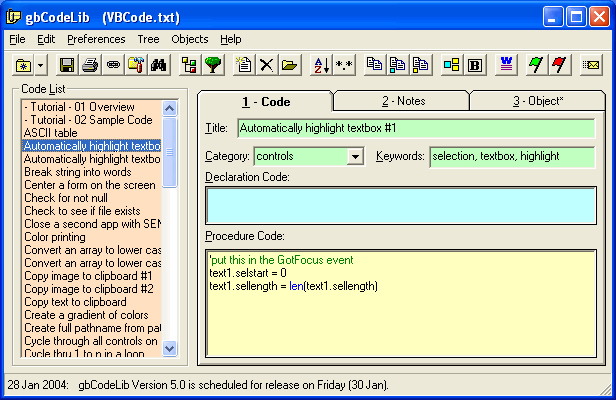Click inside the Procedure Code box
The image size is (616, 400).
point(401,303)
